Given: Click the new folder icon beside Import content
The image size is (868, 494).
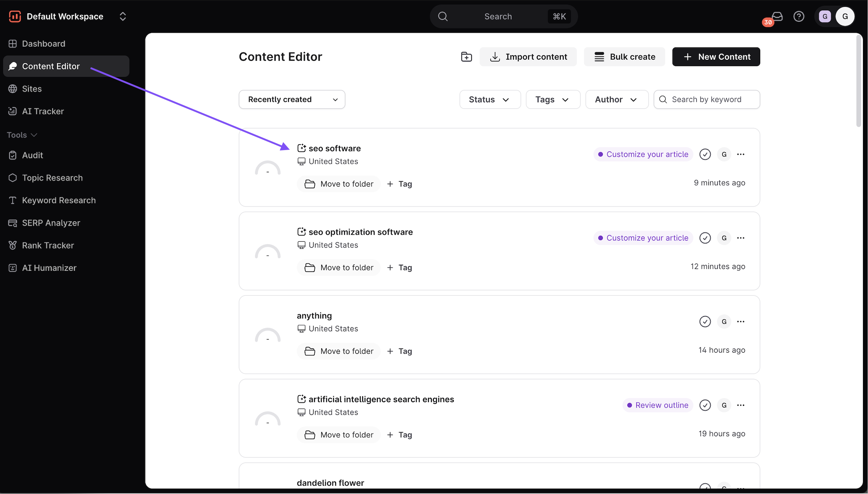Looking at the screenshot, I should click(x=466, y=57).
